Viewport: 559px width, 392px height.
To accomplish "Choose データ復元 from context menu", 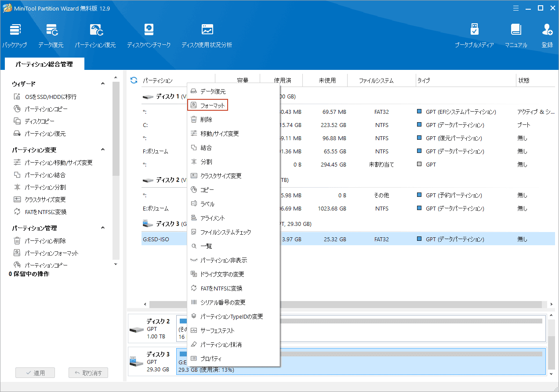I will pyautogui.click(x=234, y=91).
